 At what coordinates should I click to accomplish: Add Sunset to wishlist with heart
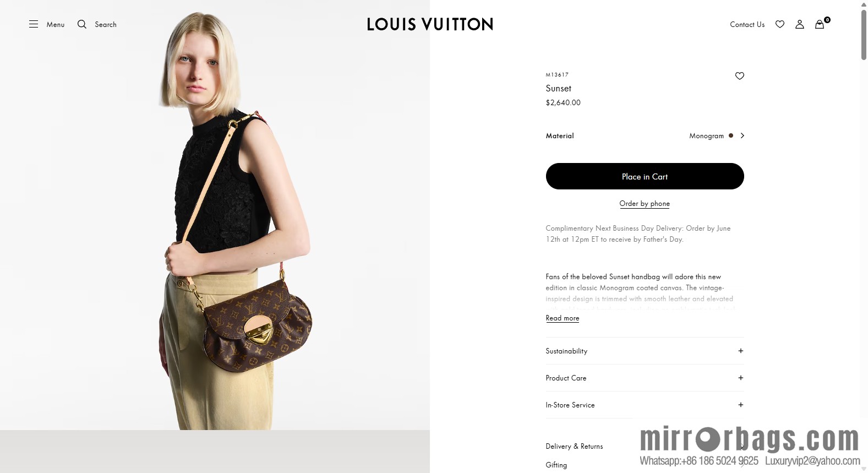pyautogui.click(x=740, y=76)
